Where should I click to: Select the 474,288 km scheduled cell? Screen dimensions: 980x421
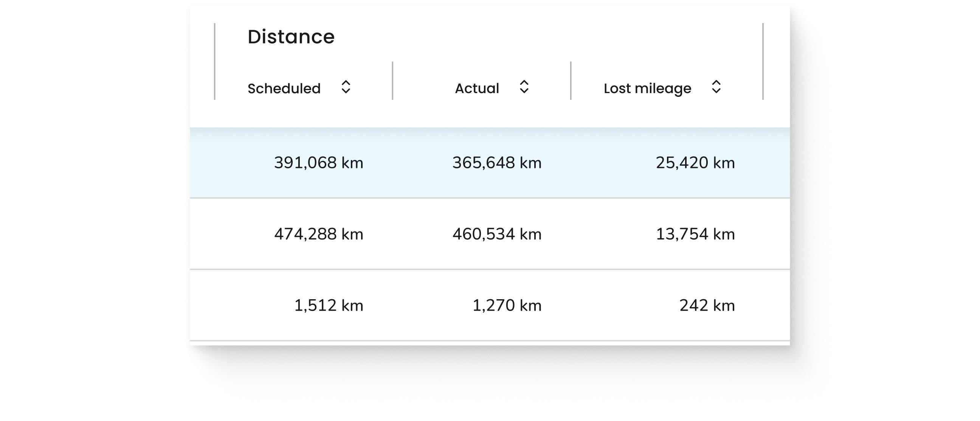pyautogui.click(x=318, y=234)
